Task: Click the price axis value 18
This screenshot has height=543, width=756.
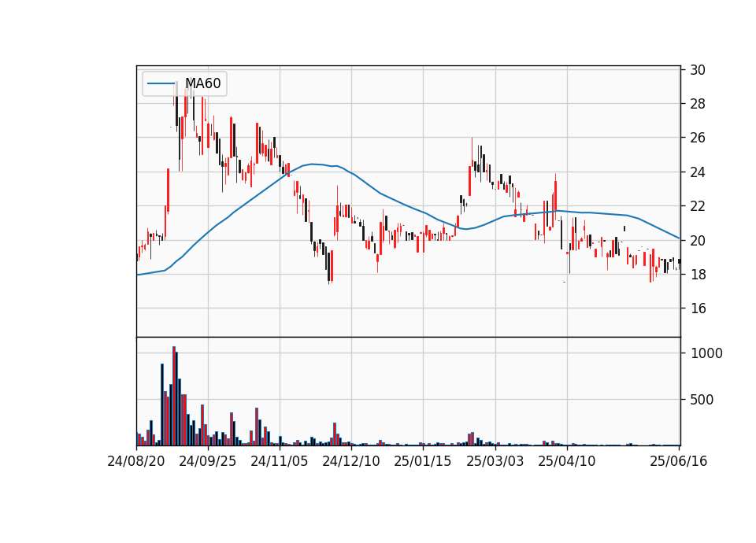Action: (698, 274)
